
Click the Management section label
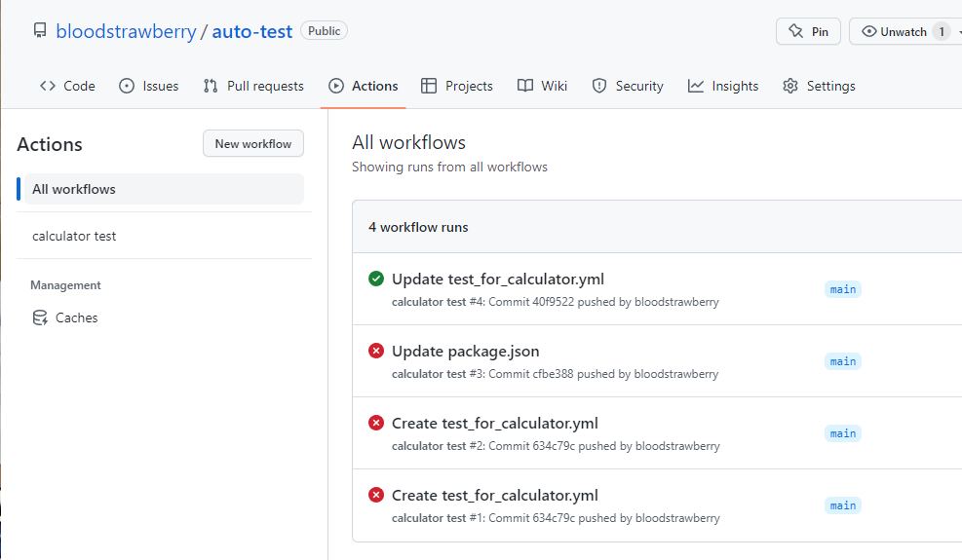65,285
